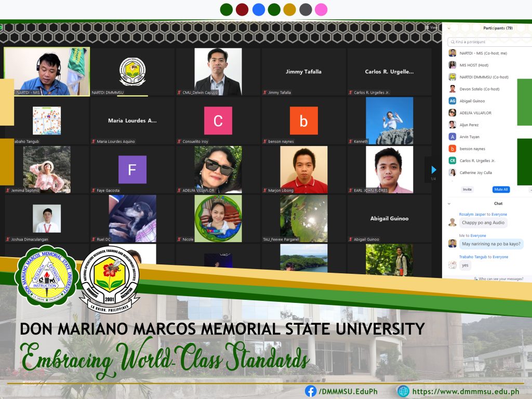
Task: Click the Invite button
Action: coord(467,189)
